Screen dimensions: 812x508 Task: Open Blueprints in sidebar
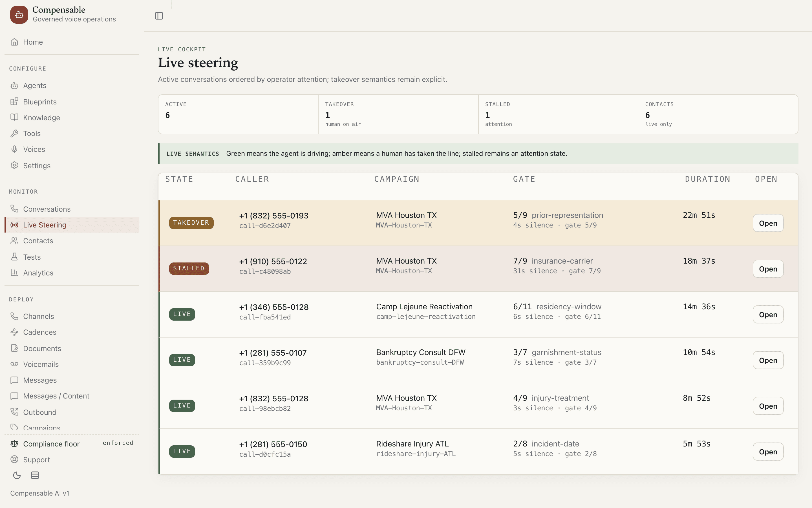pos(72,102)
